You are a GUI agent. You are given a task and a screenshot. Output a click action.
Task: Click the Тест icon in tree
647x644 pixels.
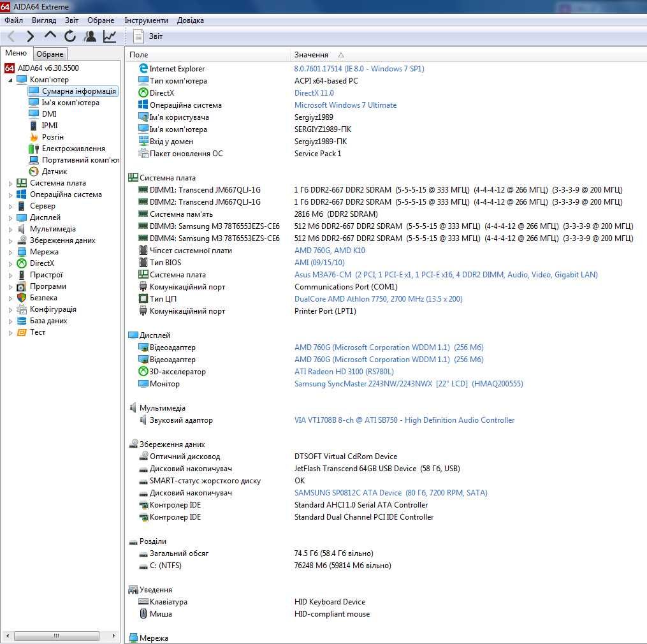click(22, 332)
